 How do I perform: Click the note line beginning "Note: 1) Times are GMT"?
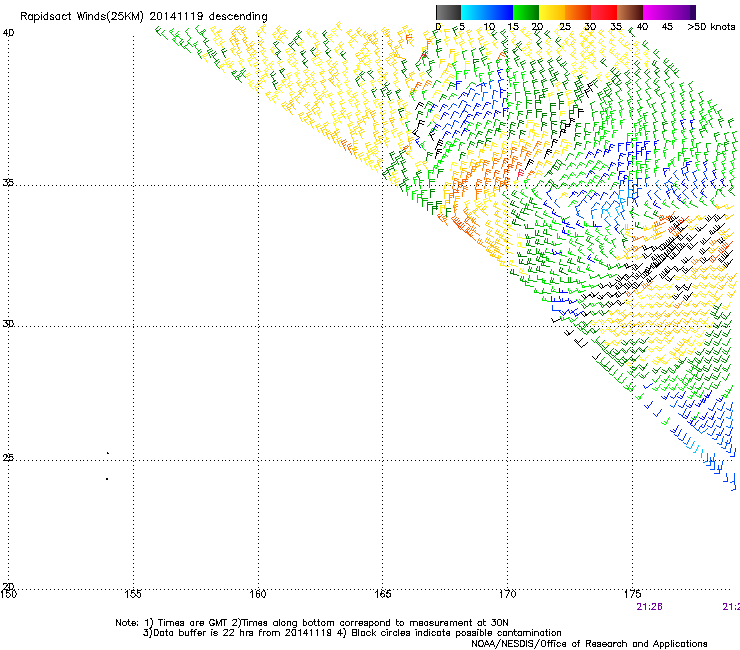pos(312,623)
